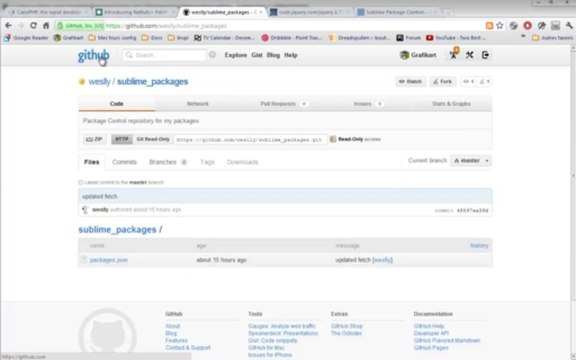Open the GitHub Shop footer link

(346, 326)
